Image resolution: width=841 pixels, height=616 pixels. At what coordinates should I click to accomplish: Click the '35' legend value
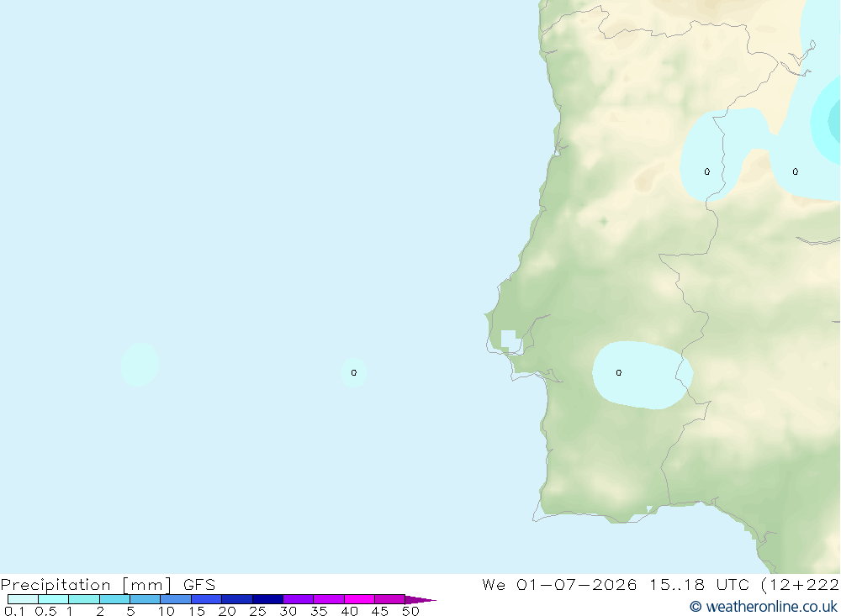[319, 611]
